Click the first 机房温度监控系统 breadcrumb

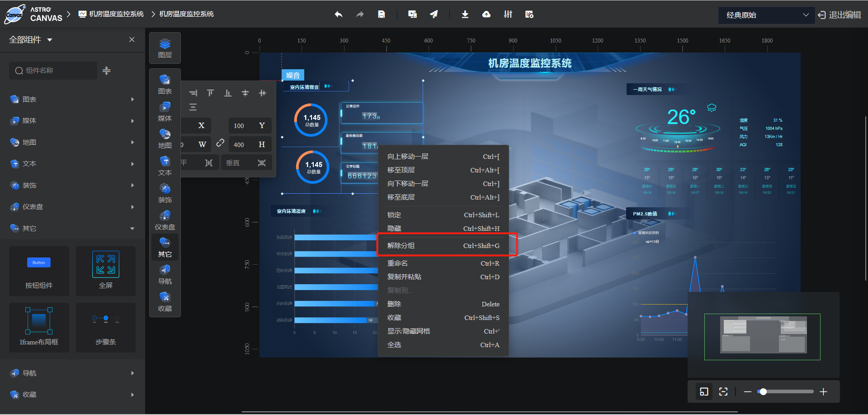(x=111, y=14)
